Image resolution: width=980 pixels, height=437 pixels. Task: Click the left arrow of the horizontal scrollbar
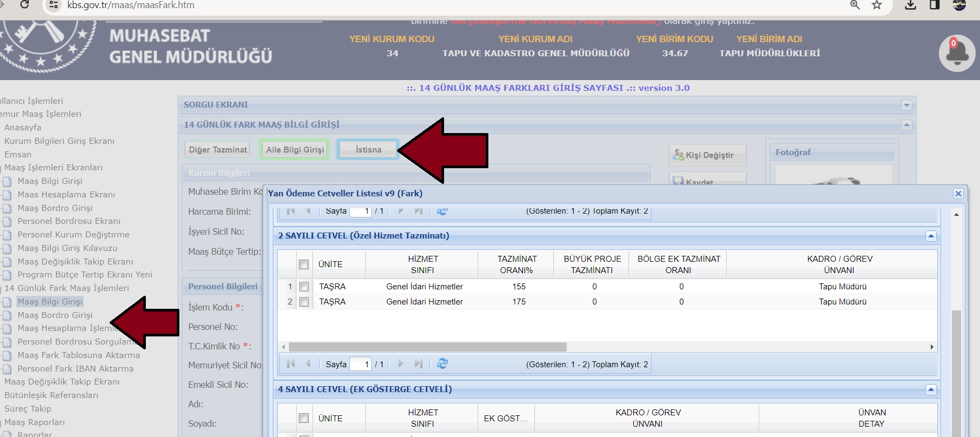[284, 347]
